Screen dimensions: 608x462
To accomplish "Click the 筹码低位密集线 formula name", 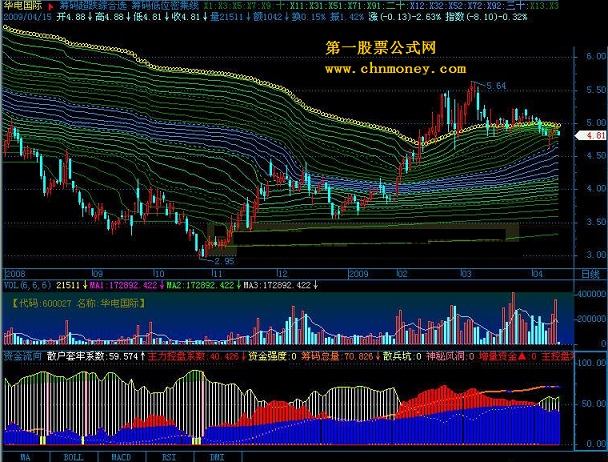I will coord(165,6).
